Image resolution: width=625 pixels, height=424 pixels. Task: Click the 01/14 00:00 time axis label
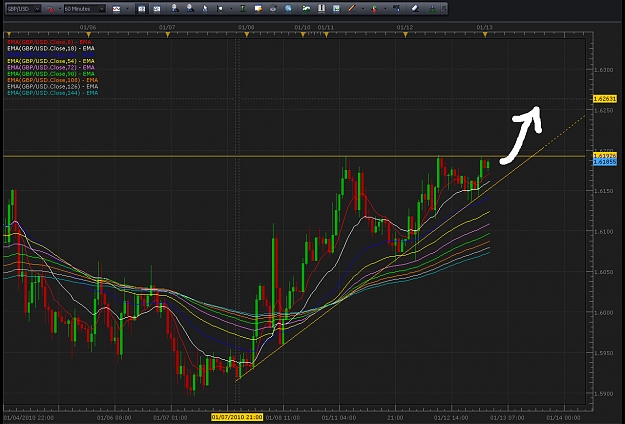click(563, 418)
